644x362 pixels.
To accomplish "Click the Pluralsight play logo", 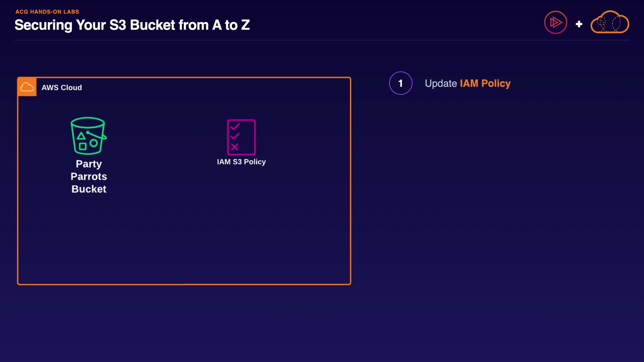I will [x=555, y=22].
